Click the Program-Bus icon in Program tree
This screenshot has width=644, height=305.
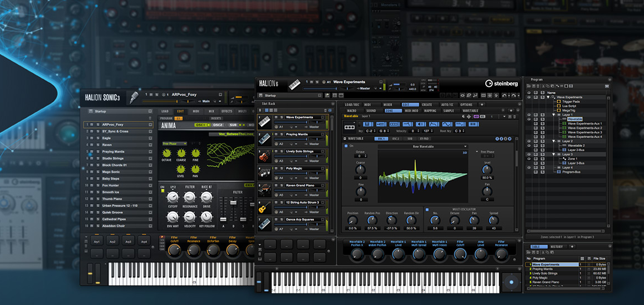(x=559, y=172)
